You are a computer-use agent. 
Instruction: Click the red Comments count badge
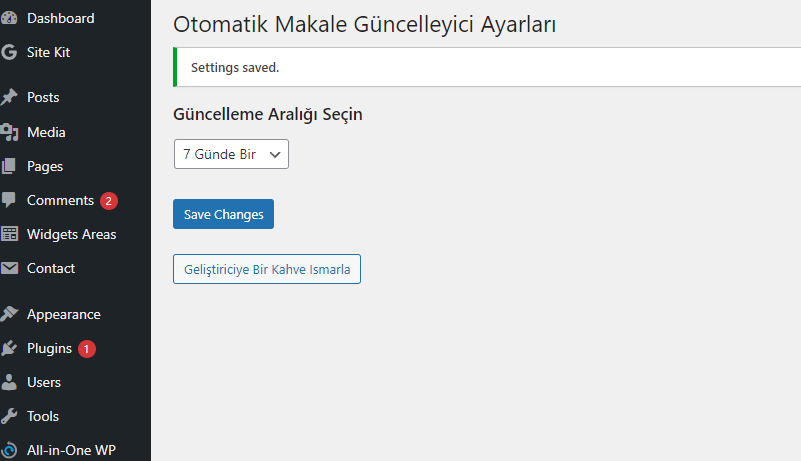coord(109,201)
